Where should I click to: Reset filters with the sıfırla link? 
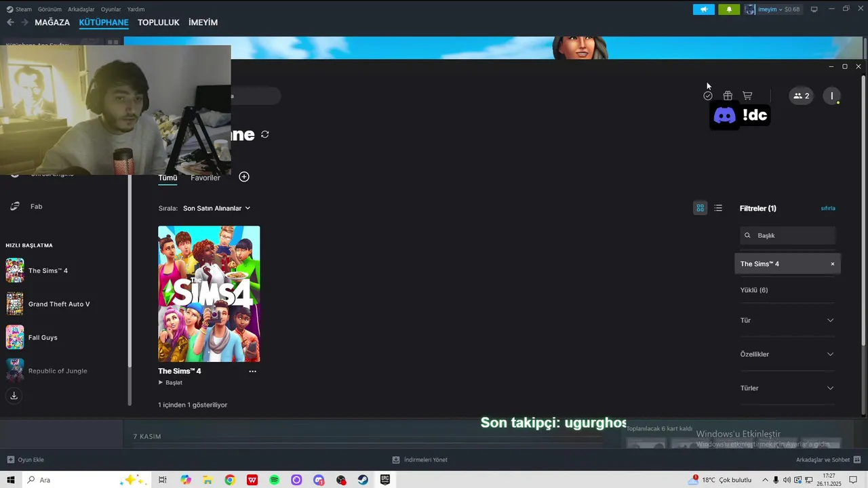(828, 208)
